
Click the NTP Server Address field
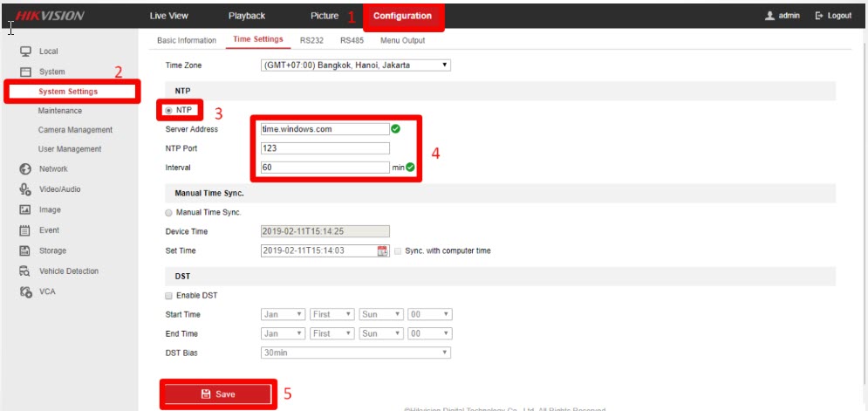324,129
